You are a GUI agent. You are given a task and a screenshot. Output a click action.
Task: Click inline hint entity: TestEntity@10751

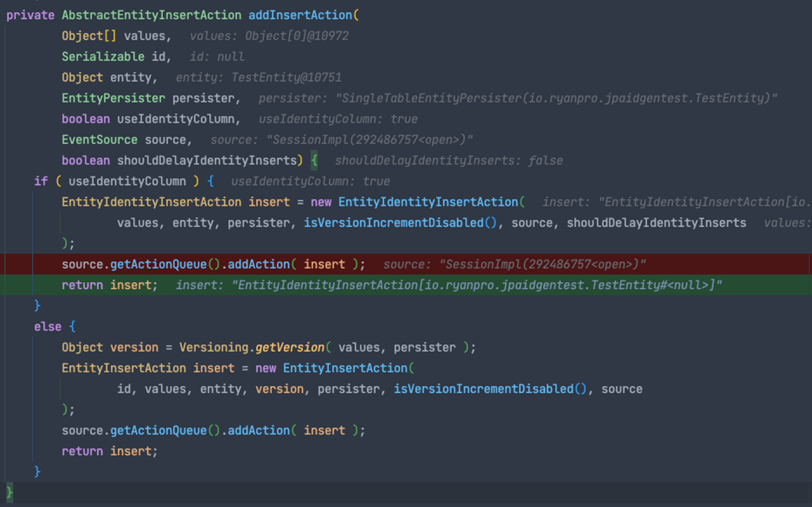258,78
